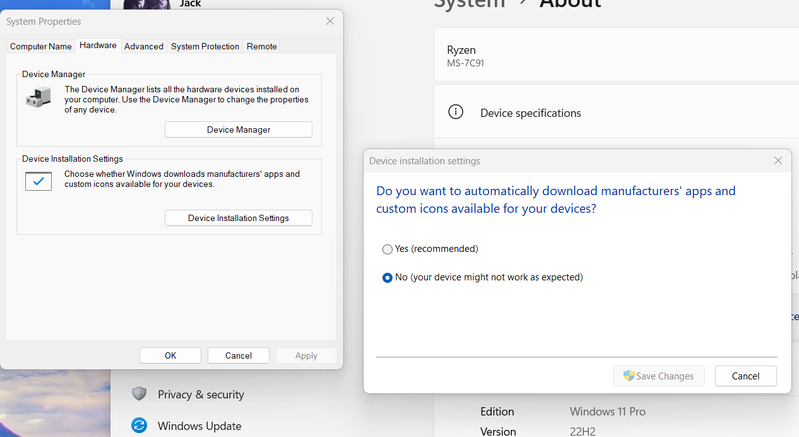Close the System Properties window

pos(330,21)
